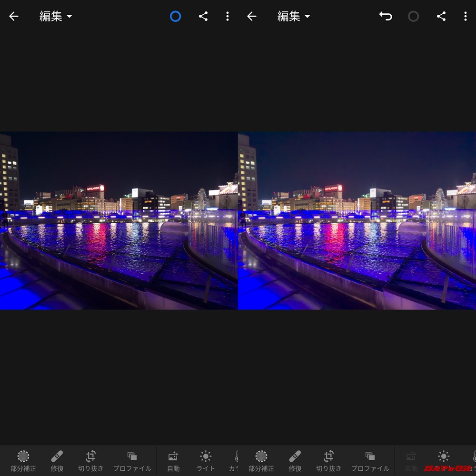The height and width of the screenshot is (476, 476).
Task: Click the undo arrow in the right header
Action: click(x=385, y=16)
